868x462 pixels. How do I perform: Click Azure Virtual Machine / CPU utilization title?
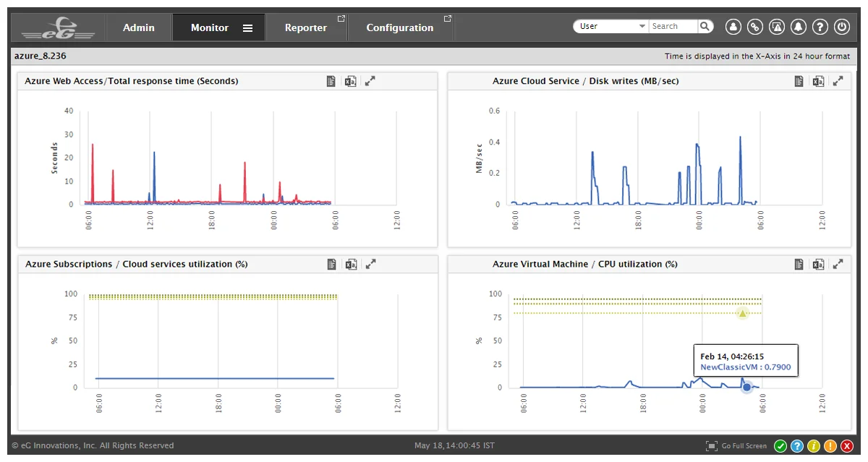[x=585, y=264]
